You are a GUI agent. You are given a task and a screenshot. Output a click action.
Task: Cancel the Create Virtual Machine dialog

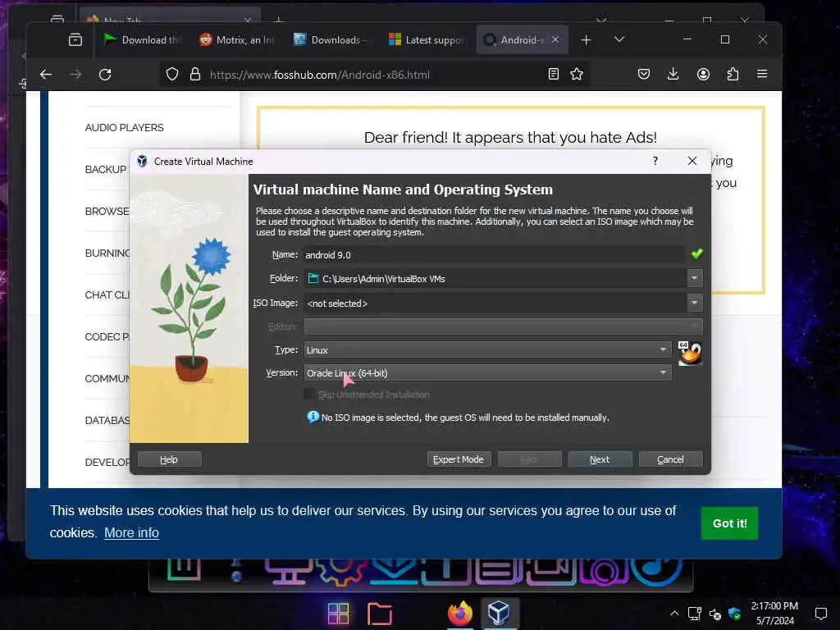point(670,459)
